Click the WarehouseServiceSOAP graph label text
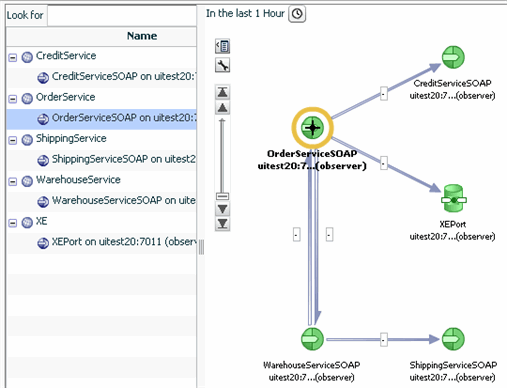Image resolution: width=507 pixels, height=388 pixels. (x=311, y=371)
